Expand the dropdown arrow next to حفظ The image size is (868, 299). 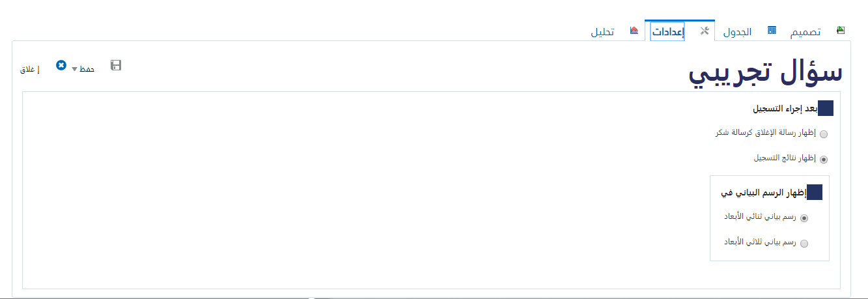[74, 70]
